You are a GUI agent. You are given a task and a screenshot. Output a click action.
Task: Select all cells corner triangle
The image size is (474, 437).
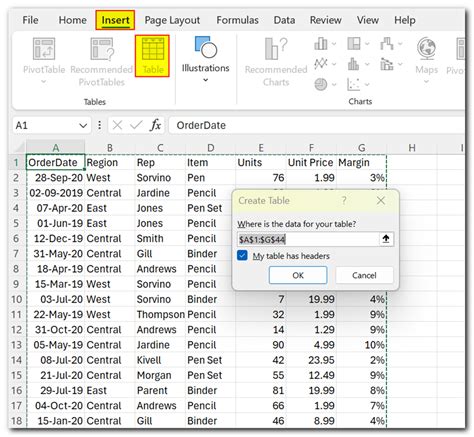click(20, 147)
